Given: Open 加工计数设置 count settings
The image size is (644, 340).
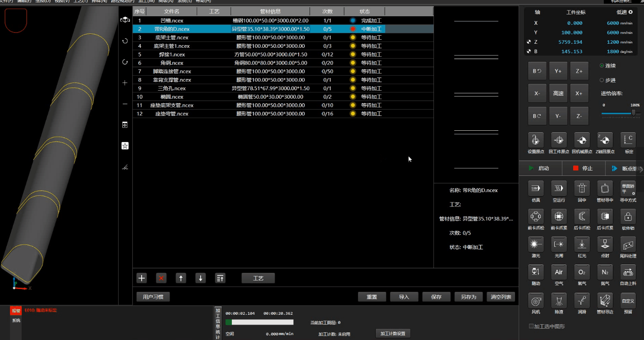Looking at the screenshot, I should point(393,334).
